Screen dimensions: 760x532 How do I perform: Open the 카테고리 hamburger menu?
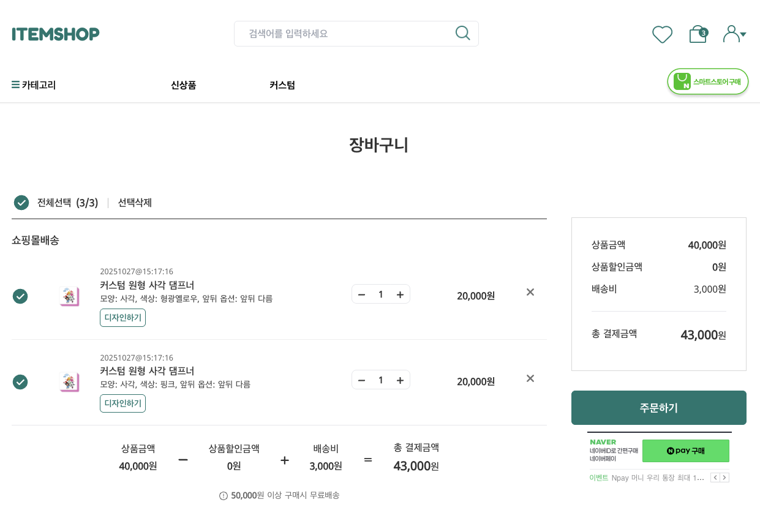[34, 85]
